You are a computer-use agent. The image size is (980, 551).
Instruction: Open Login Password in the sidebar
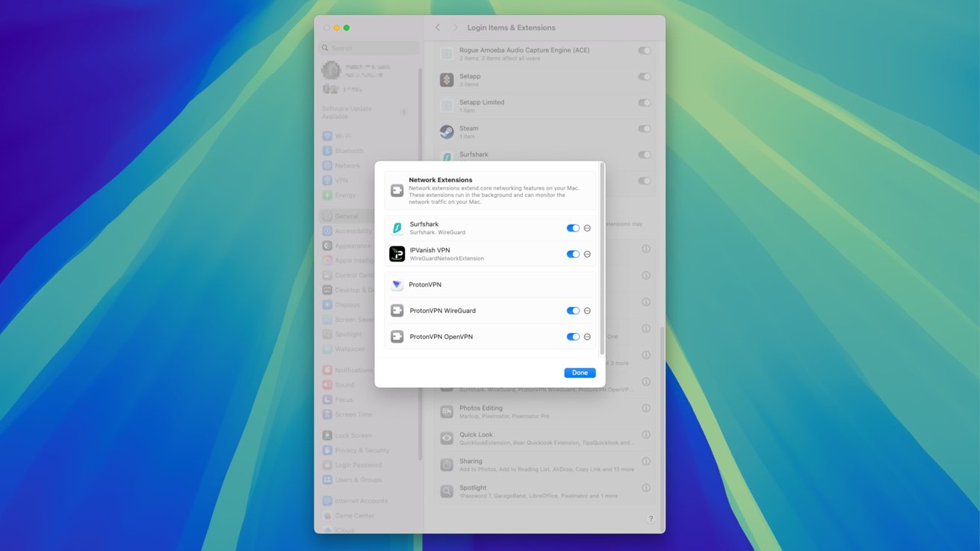[x=368, y=465]
